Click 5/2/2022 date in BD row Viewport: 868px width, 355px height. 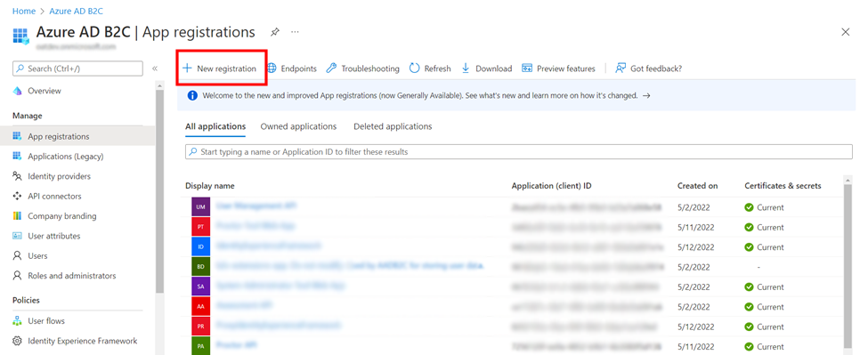point(694,267)
